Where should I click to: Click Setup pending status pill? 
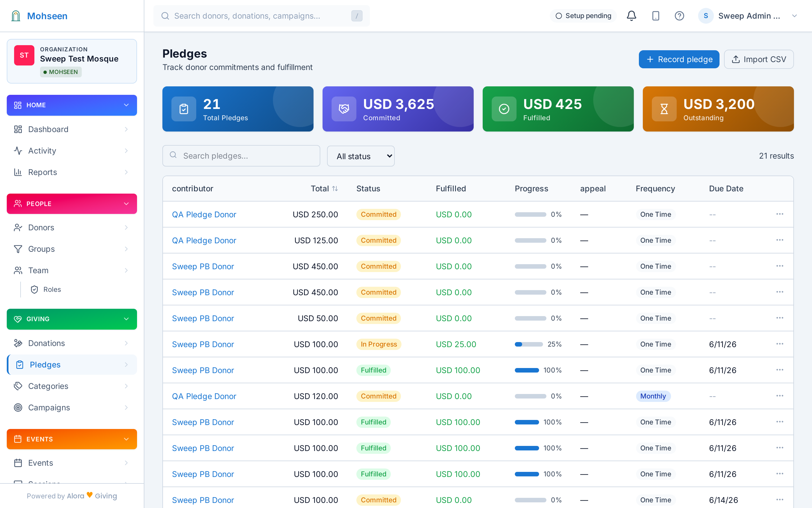coord(583,16)
